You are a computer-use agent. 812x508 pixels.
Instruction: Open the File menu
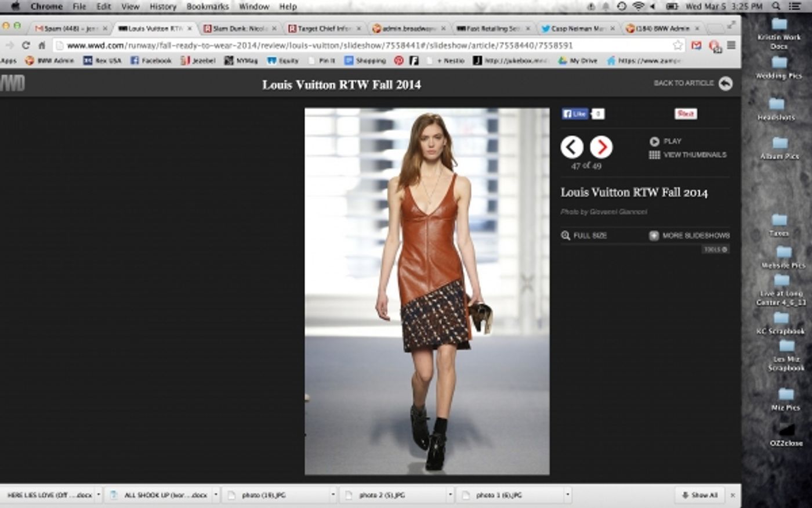pos(79,6)
